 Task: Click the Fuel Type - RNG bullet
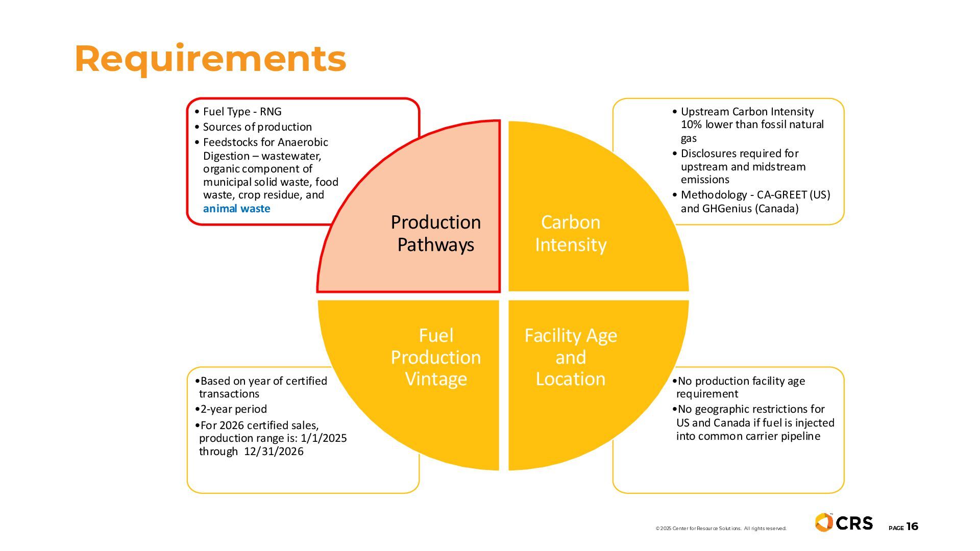pyautogui.click(x=242, y=112)
